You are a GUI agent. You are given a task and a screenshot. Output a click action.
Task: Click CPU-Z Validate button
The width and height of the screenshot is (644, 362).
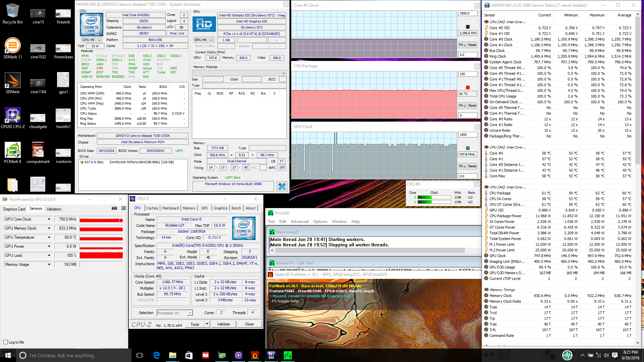pyautogui.click(x=223, y=324)
